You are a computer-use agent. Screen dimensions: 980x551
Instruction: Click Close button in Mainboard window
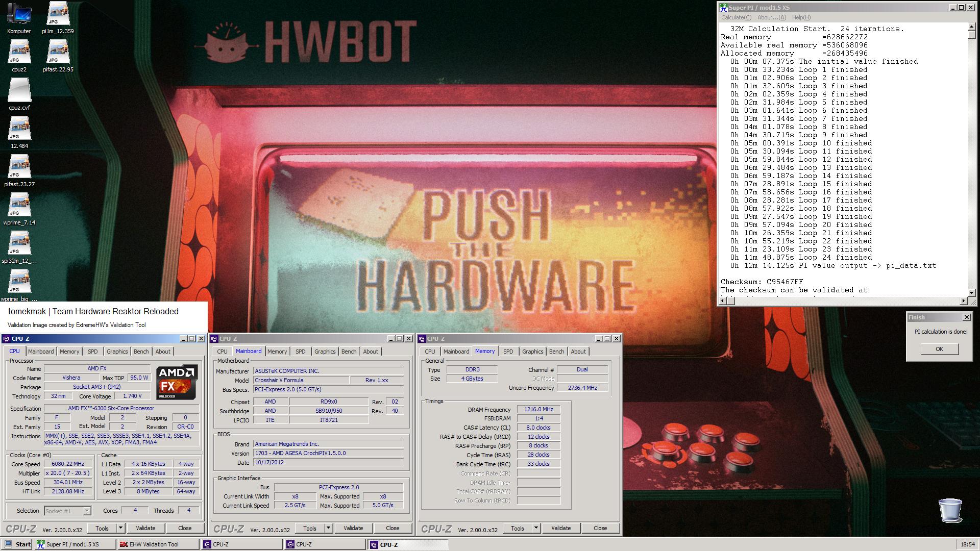point(393,528)
